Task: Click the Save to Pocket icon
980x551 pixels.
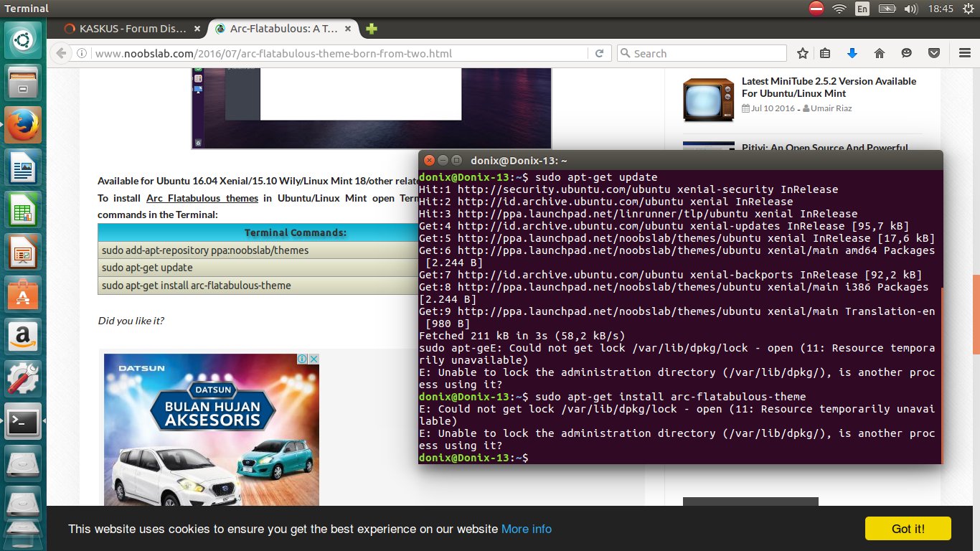Action: 933,53
